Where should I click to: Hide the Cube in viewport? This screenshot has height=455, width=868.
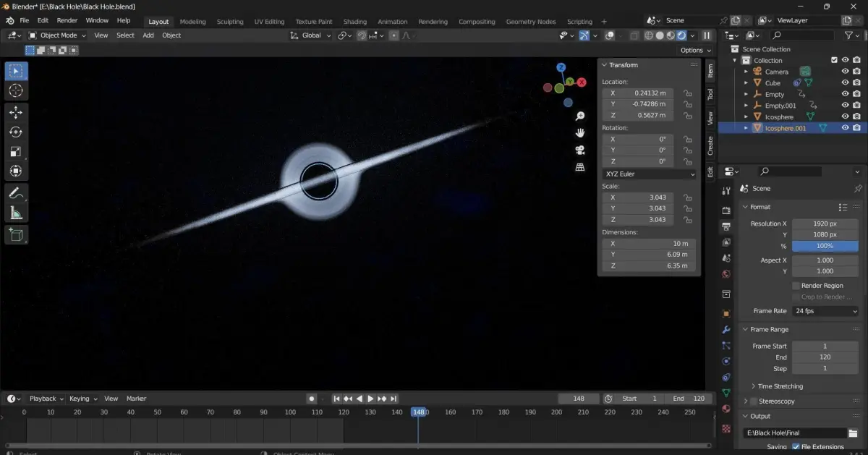845,82
